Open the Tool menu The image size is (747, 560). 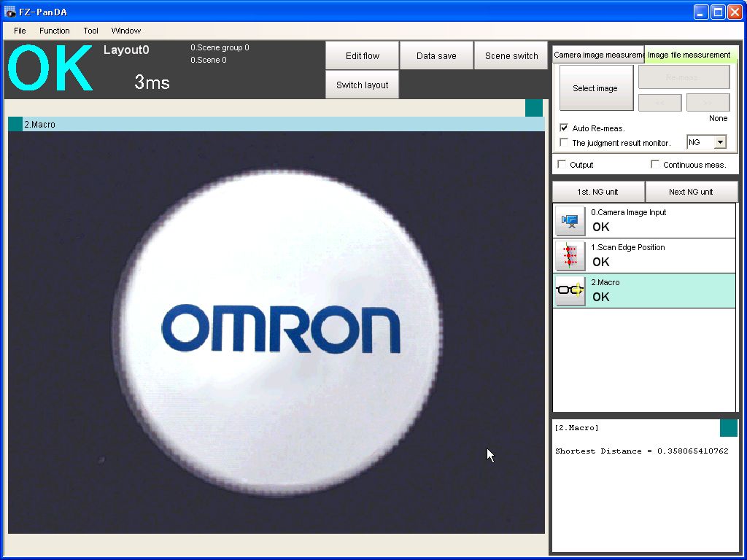pos(90,31)
